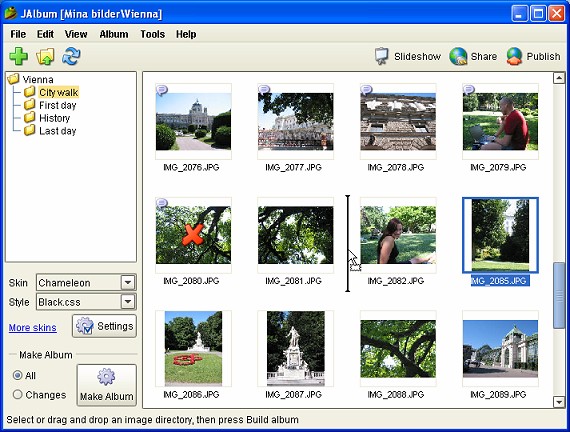
Task: Click the Publish globe icon
Action: coord(514,56)
